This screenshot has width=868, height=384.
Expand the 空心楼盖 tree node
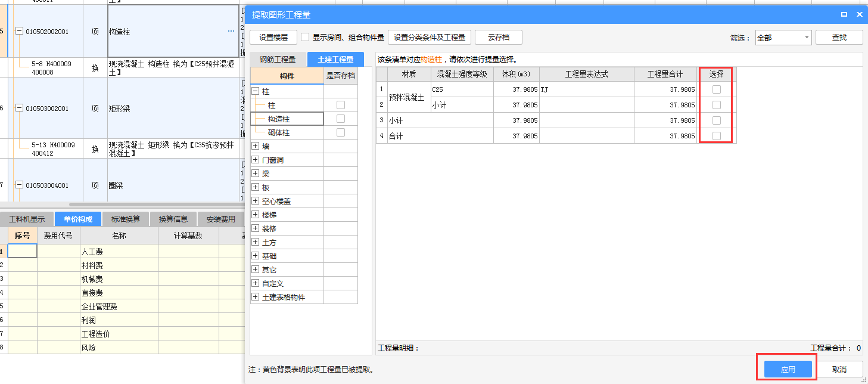[256, 201]
